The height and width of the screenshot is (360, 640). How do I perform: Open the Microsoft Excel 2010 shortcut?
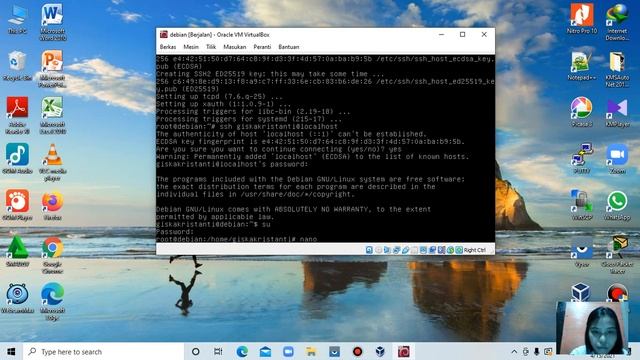pos(52,115)
